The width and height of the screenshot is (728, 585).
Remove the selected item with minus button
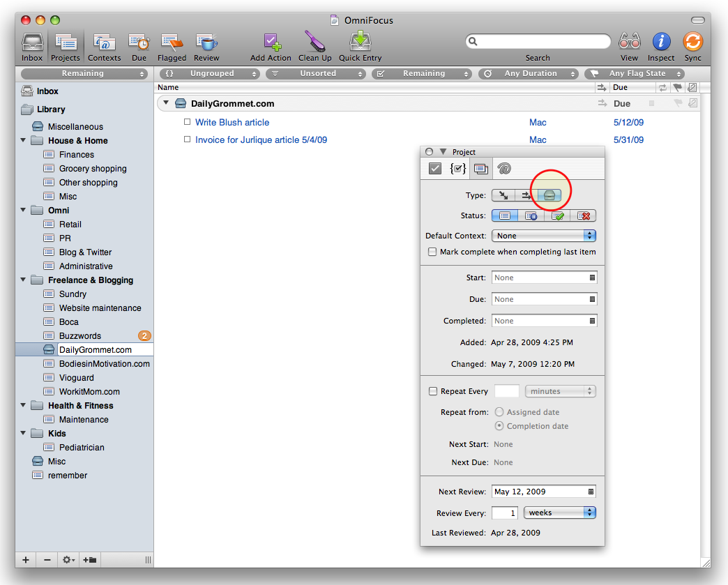(x=47, y=560)
